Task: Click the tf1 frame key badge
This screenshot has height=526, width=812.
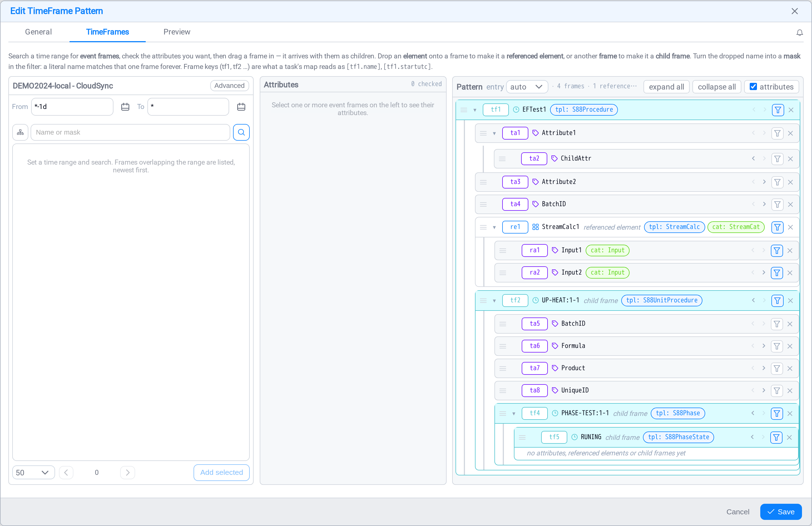Action: [496, 110]
